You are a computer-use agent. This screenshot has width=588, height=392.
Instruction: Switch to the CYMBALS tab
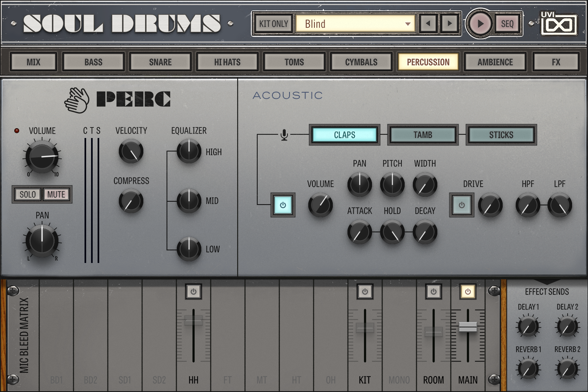(361, 62)
